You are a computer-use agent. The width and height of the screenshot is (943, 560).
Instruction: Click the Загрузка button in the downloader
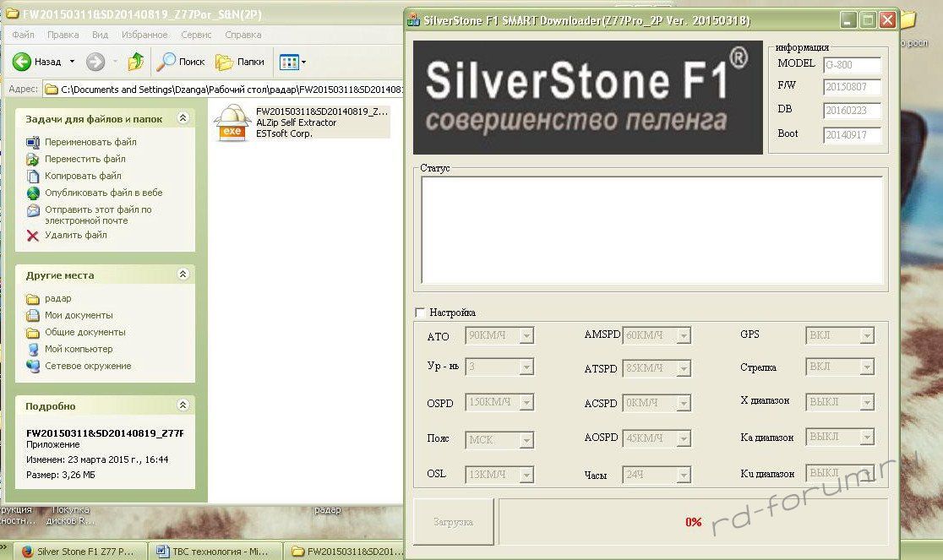click(453, 522)
